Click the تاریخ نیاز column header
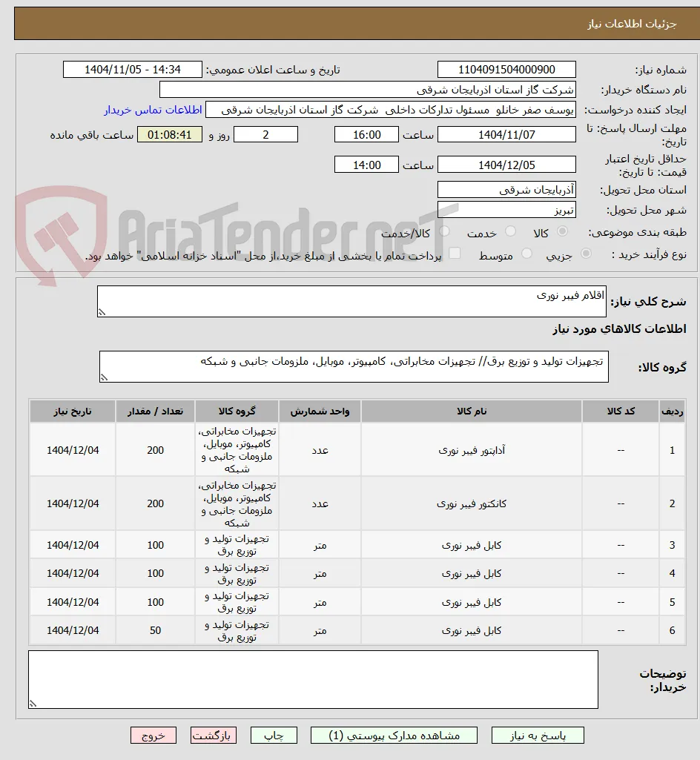 (72, 411)
